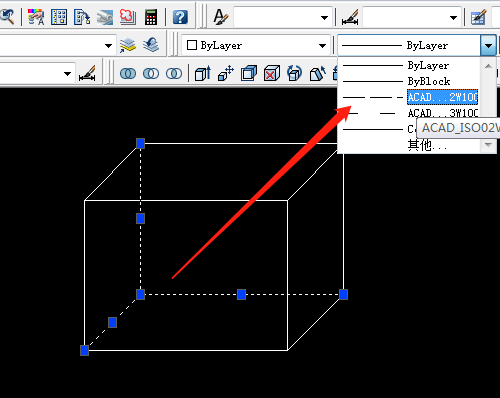Image resolution: width=500 pixels, height=398 pixels.
Task: Select the grip where the three dashed lines meet
Action: 140,294
